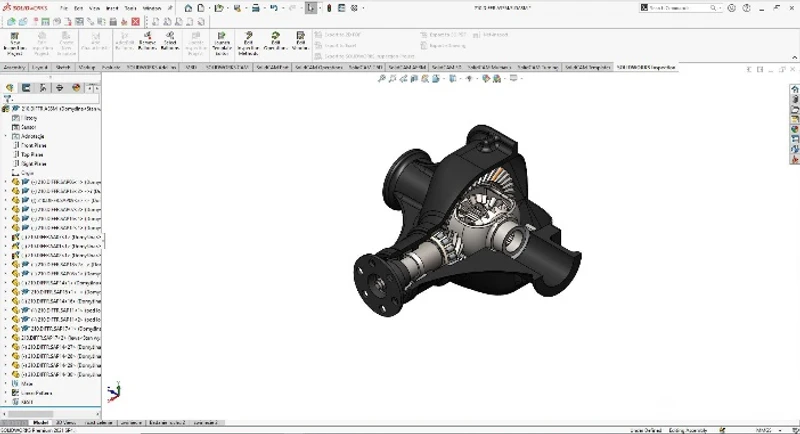
Task: Click the Edit Appearance color ball icon
Action: [486, 79]
